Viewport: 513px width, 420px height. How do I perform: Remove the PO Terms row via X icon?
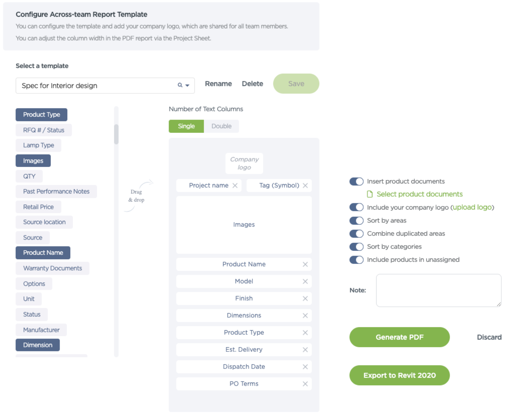[305, 384]
